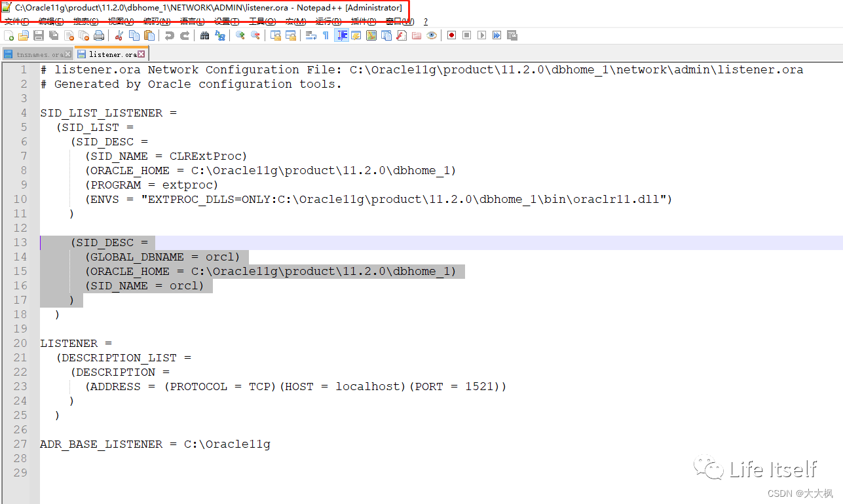The image size is (843, 504).
Task: Open Folder as Workspace icon
Action: click(x=416, y=35)
